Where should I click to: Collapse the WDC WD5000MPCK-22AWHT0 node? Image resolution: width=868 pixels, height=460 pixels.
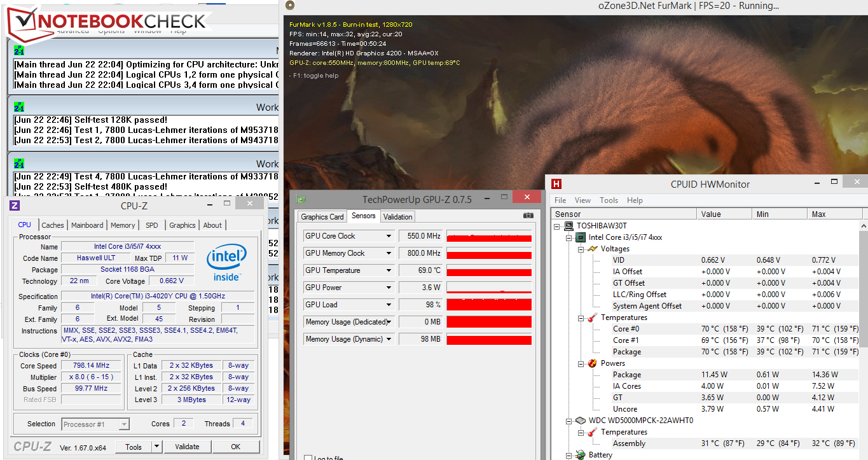click(x=570, y=421)
